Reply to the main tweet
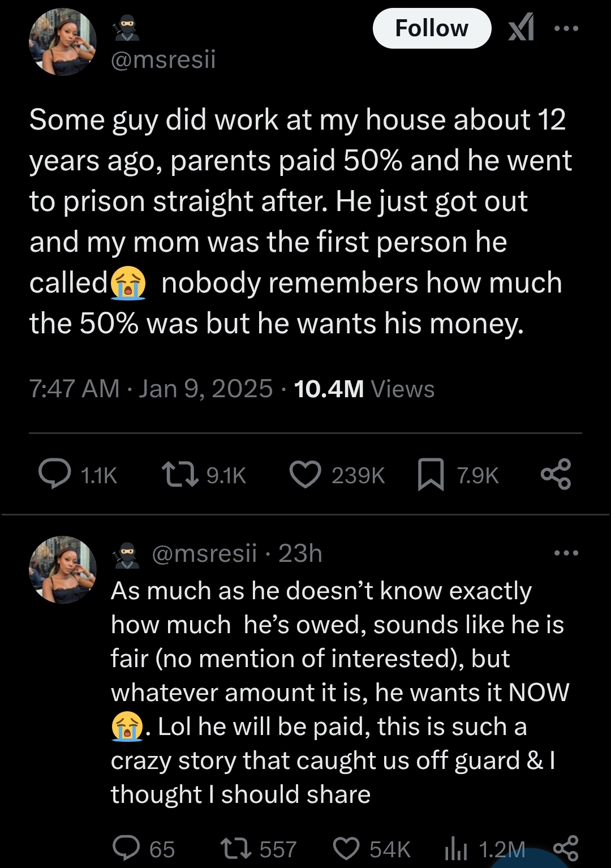Viewport: 611px width, 868px height. [x=55, y=474]
